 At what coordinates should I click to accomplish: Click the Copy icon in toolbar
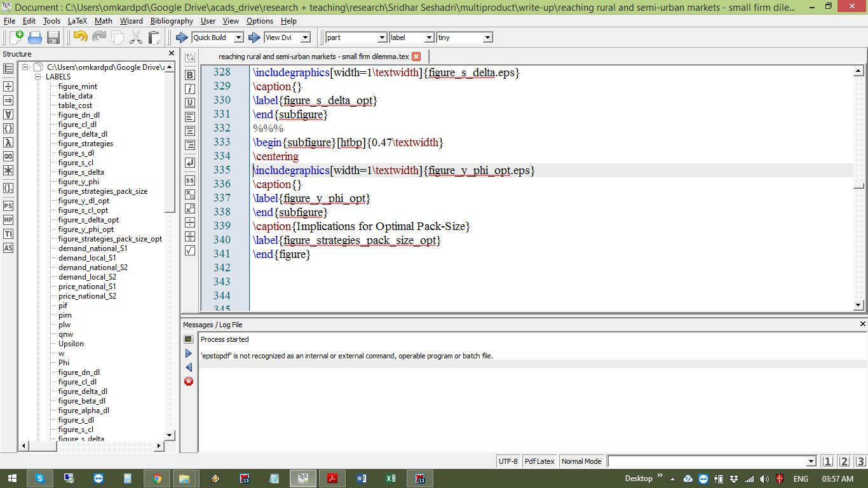(118, 37)
